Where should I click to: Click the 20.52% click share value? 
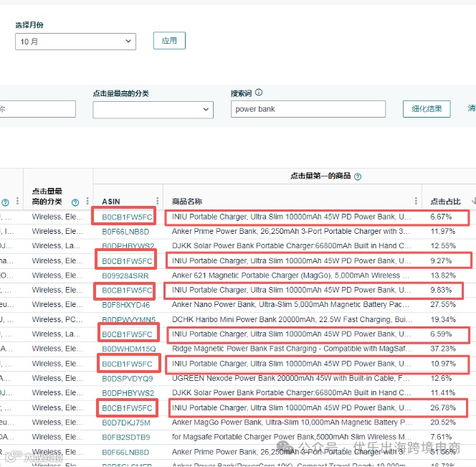(x=443, y=423)
